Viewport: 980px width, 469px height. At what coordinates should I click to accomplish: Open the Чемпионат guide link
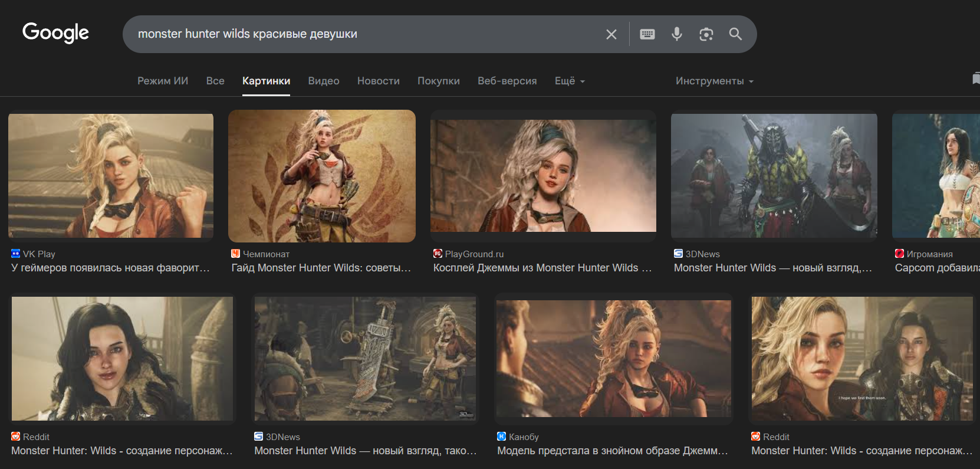(x=321, y=268)
